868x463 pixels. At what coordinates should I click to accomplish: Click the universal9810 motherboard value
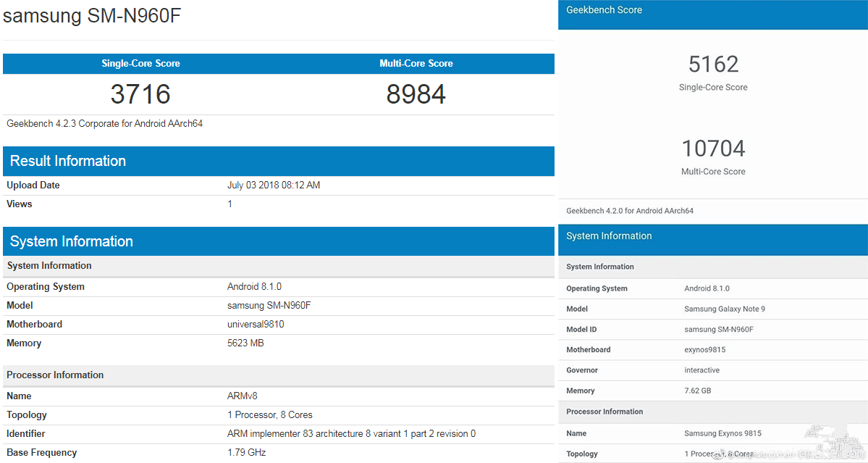point(256,325)
